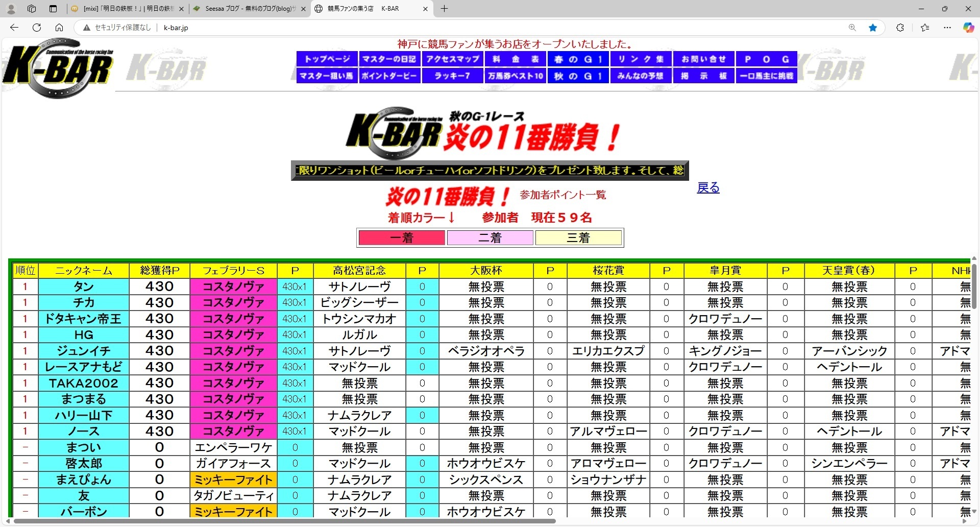This screenshot has width=980, height=527.
Task: Open the Copilot icon in toolbar
Action: coord(968,28)
